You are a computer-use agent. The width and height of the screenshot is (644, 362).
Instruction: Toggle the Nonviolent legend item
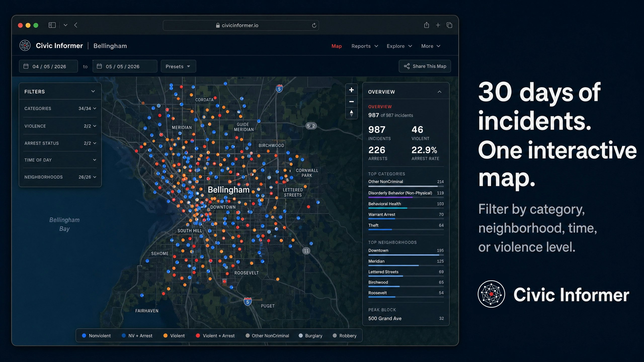tap(97, 336)
